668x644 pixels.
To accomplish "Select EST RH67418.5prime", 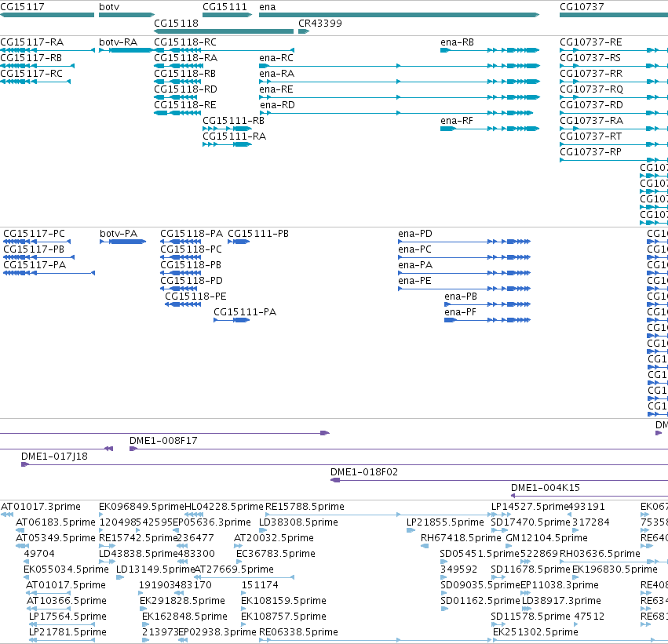I will tap(425, 546).
